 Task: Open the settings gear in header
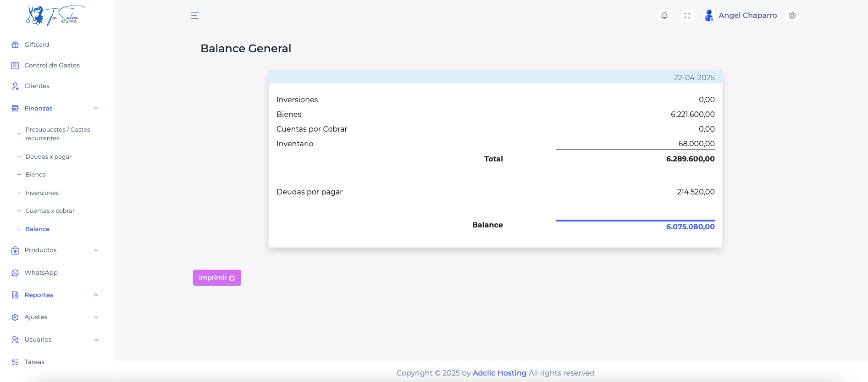coord(792,16)
